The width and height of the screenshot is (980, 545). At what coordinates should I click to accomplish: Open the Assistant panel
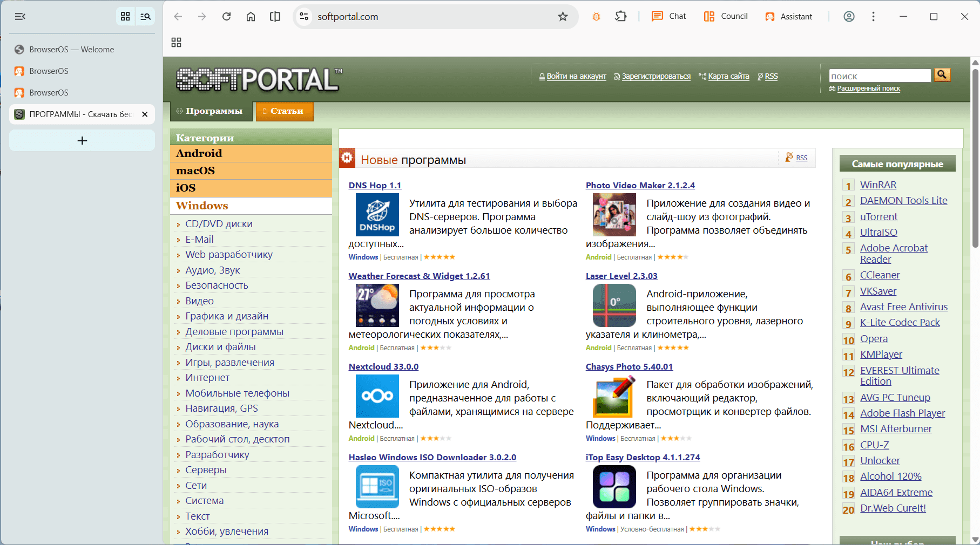[x=788, y=17]
